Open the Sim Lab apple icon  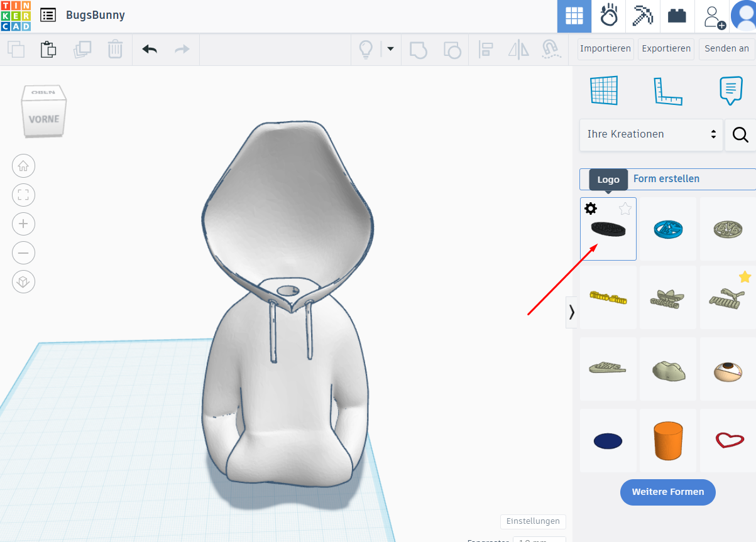(608, 16)
